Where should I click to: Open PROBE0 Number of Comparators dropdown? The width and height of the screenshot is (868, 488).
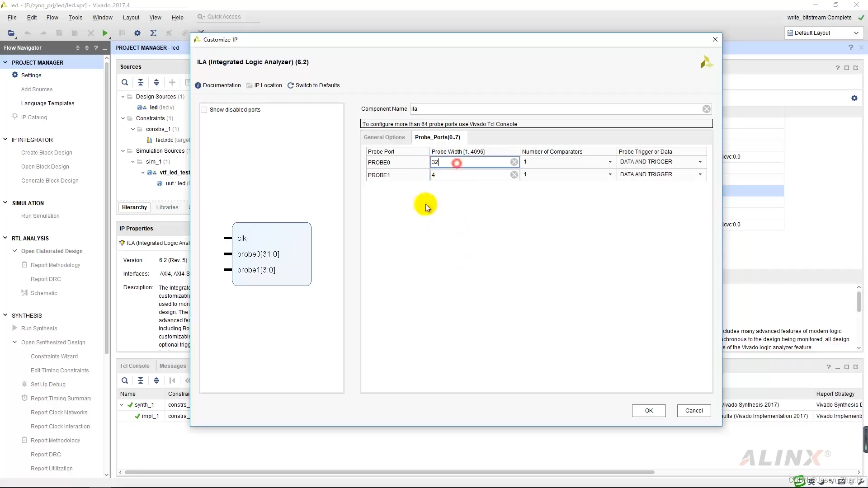[610, 162]
